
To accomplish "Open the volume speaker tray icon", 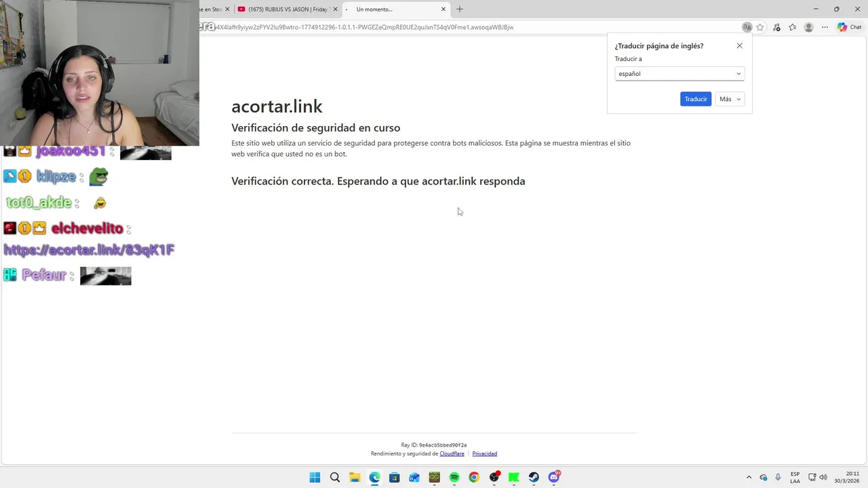I will click(x=823, y=477).
